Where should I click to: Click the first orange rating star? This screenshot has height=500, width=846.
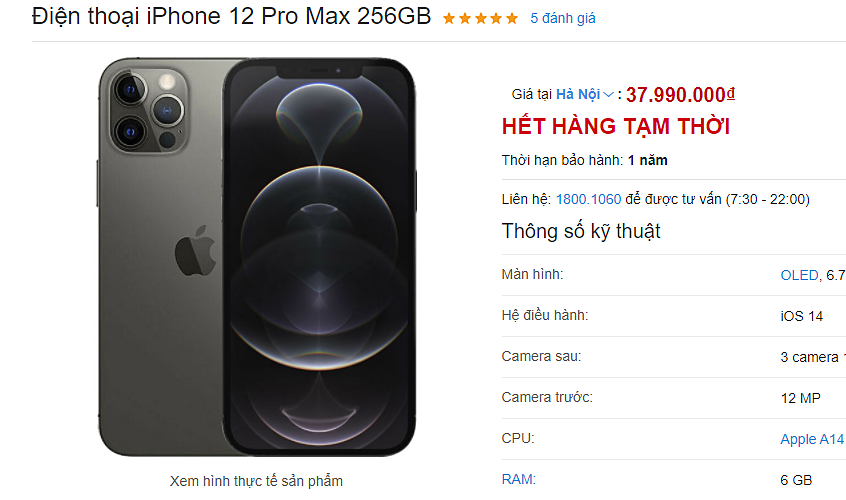click(449, 19)
